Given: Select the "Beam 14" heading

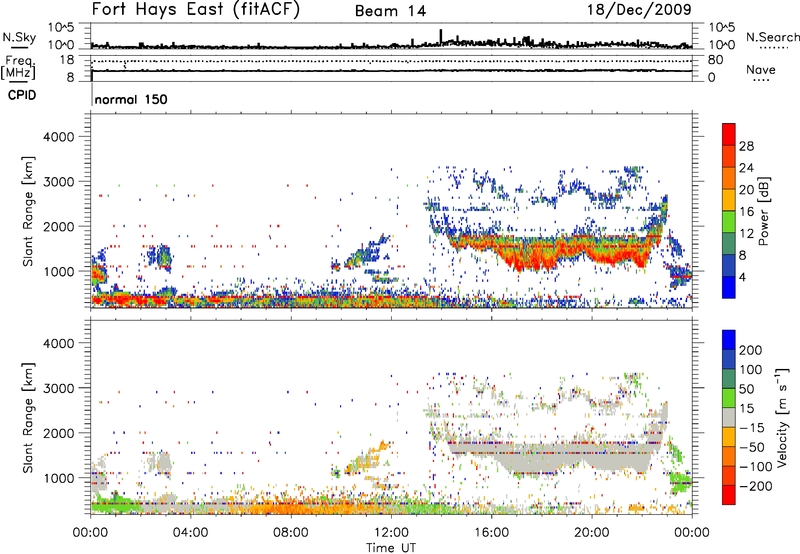Looking at the screenshot, I should (390, 11).
